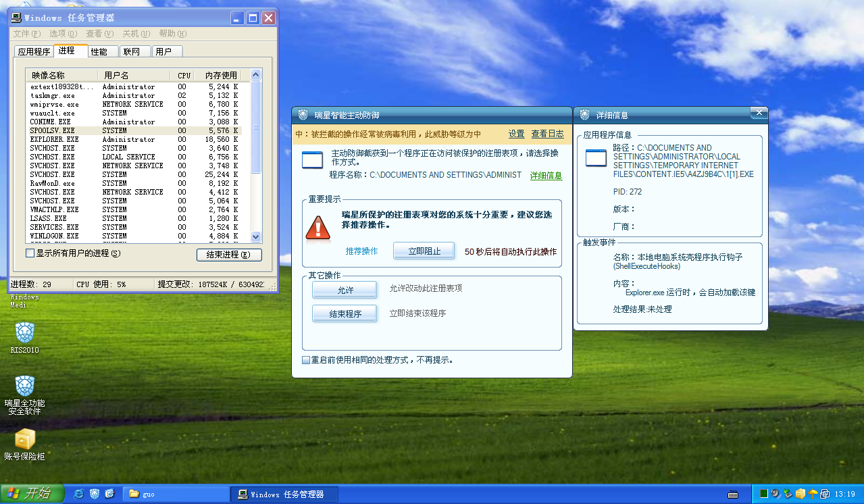The width and height of the screenshot is (864, 504).
Task: Click the 结束程序 button
Action: [345, 314]
